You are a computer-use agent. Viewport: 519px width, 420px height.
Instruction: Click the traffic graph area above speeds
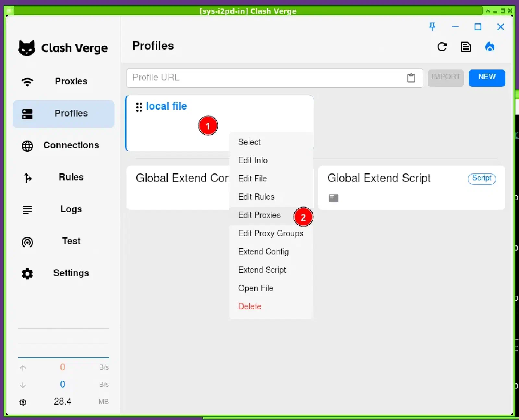click(x=64, y=343)
